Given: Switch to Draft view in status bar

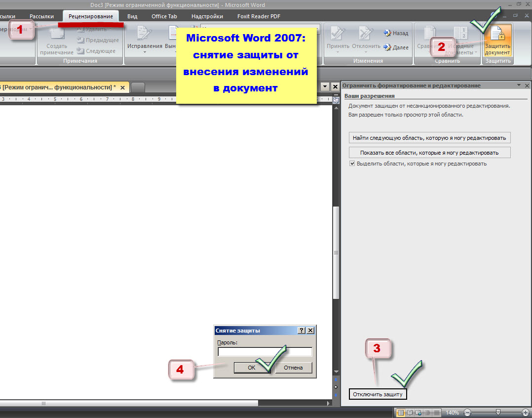Looking at the screenshot, I should (436, 413).
